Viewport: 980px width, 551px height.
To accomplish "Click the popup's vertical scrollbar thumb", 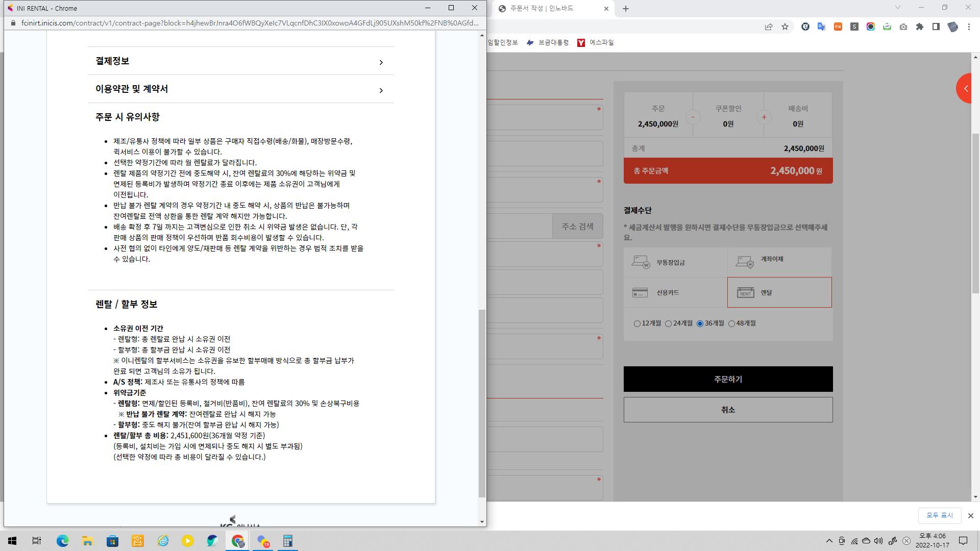I will pos(482,403).
